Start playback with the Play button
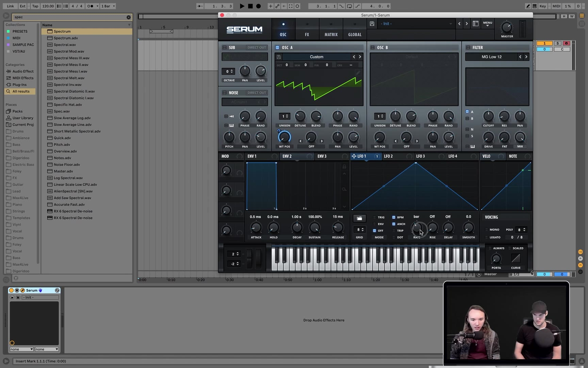 click(242, 6)
